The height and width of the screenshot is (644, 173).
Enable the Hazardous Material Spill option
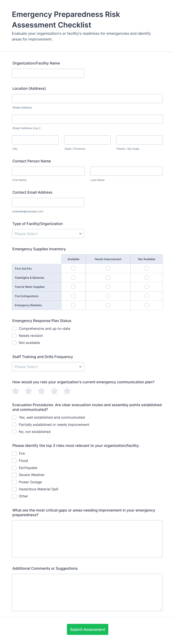coord(14,489)
